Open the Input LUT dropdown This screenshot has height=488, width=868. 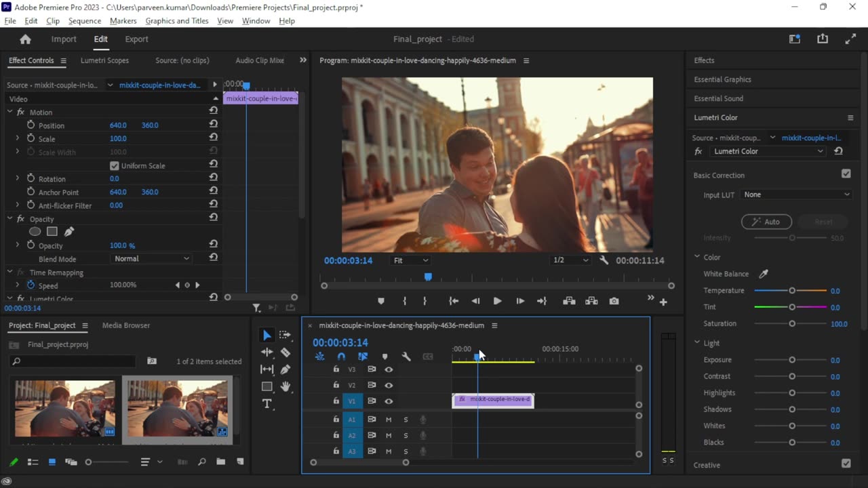[796, 195]
